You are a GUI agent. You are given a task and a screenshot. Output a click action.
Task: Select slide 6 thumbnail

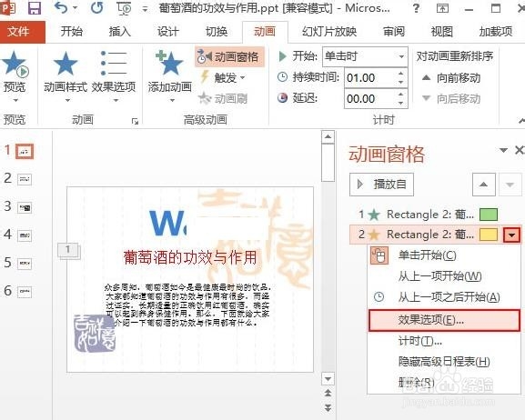click(x=25, y=292)
